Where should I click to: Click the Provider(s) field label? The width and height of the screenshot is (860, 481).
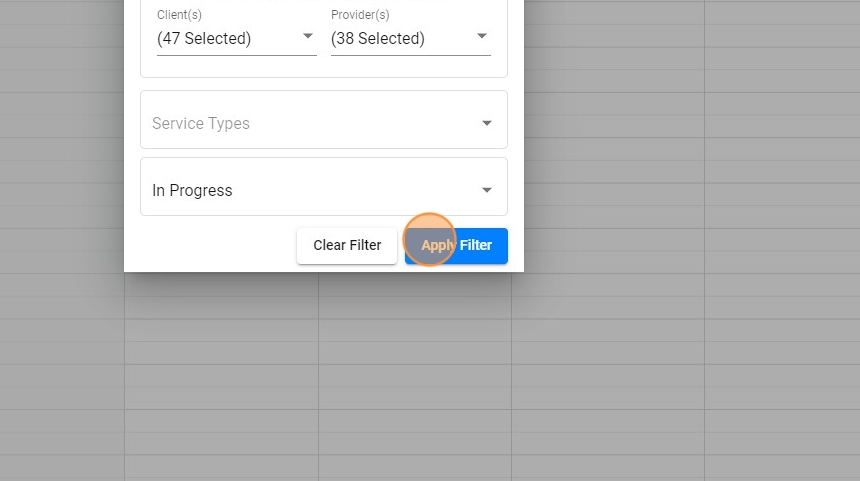360,15
